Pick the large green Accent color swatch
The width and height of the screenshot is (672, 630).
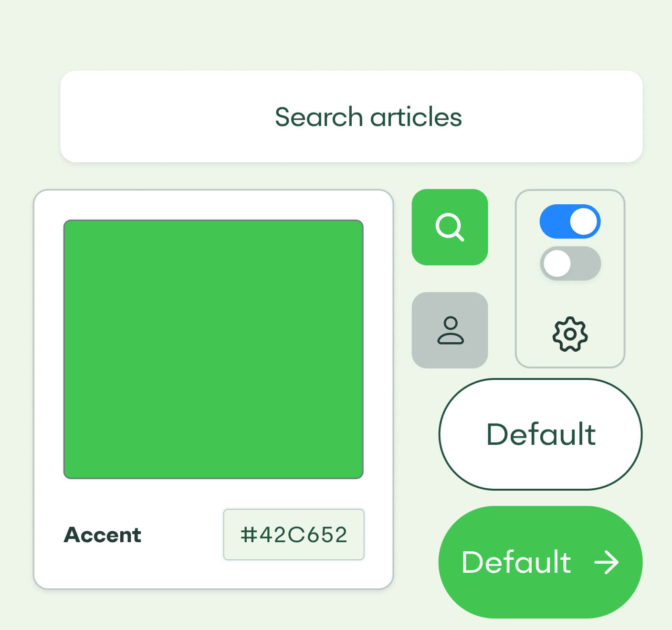point(213,349)
